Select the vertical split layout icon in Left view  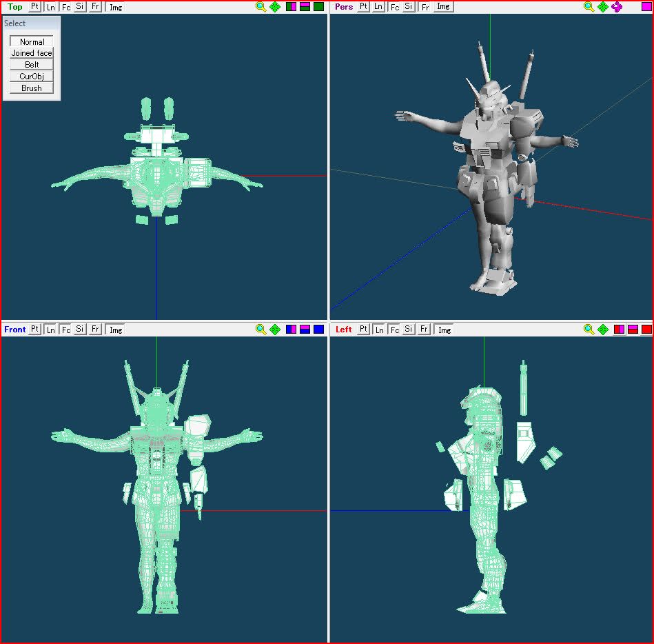619,330
